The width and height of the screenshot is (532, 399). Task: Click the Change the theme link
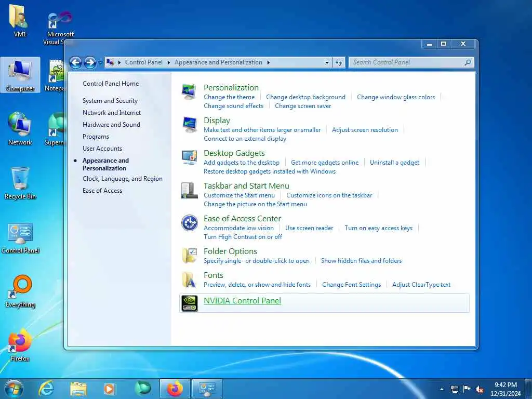click(229, 97)
